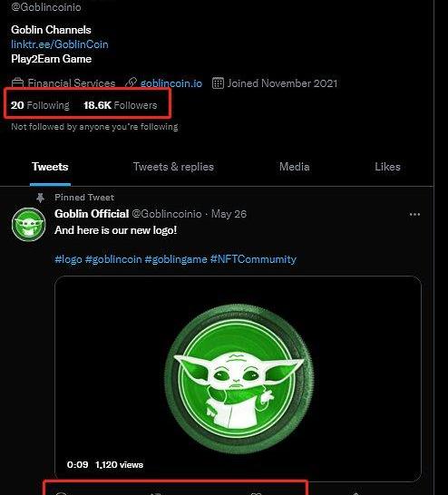Open the tweet's three-dot More menu
The image size is (448, 495).
[414, 214]
